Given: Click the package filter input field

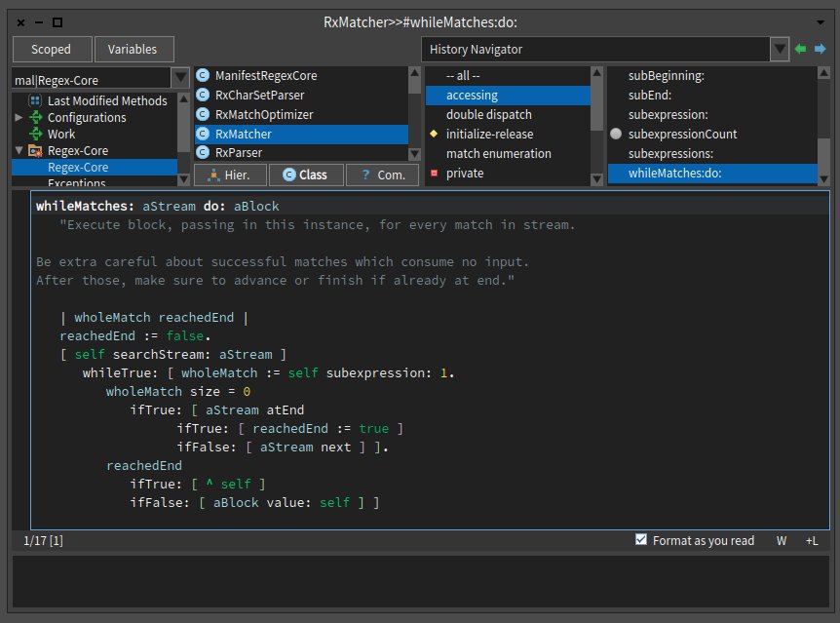Looking at the screenshot, I should coord(90,80).
